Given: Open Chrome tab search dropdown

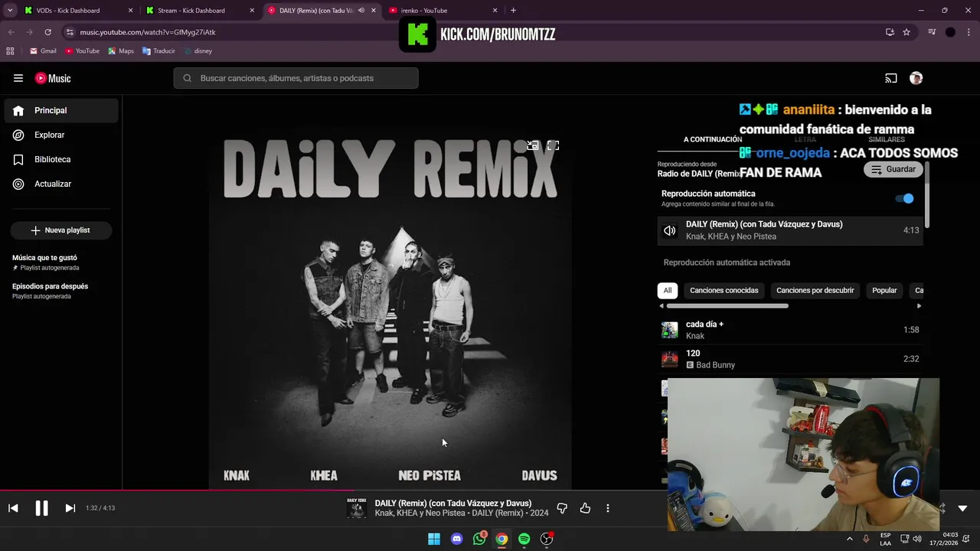Looking at the screenshot, I should 9,11.
